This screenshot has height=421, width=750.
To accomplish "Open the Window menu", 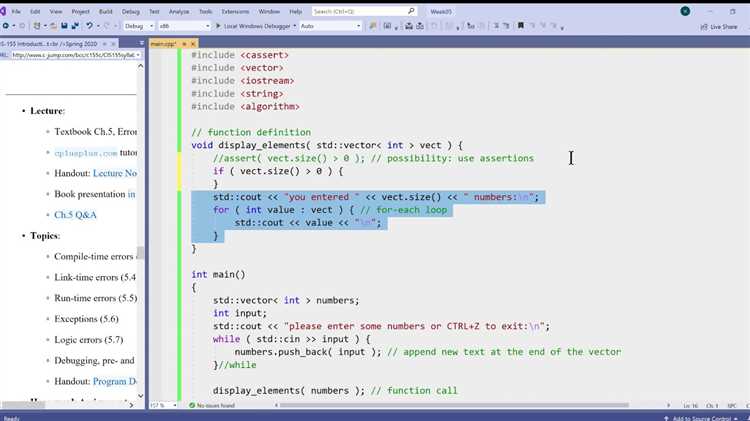I will (269, 11).
